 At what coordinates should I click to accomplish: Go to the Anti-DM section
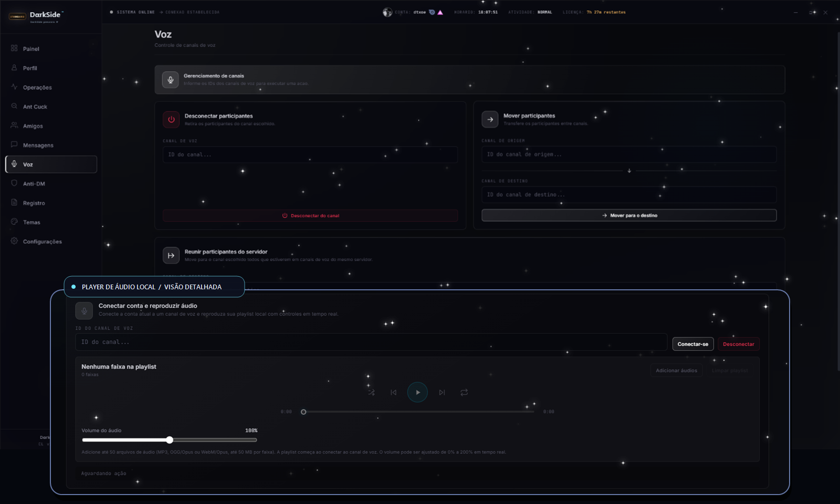click(x=51, y=184)
